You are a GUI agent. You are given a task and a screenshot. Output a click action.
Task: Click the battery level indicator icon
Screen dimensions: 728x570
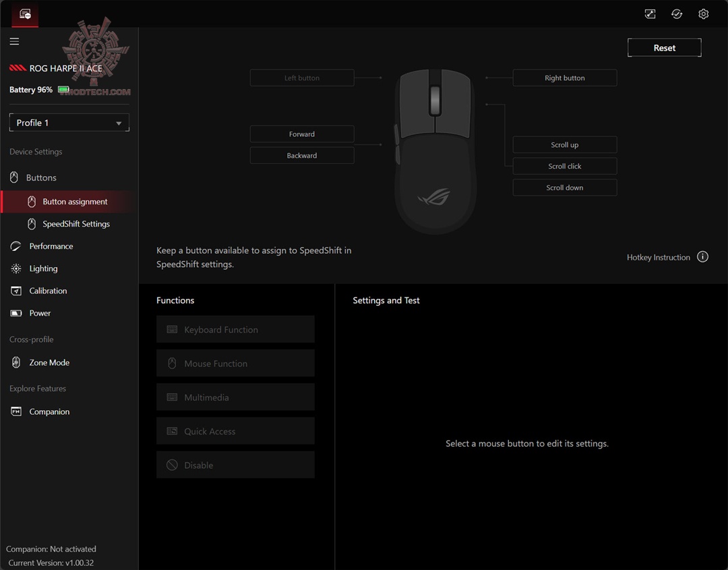point(63,89)
